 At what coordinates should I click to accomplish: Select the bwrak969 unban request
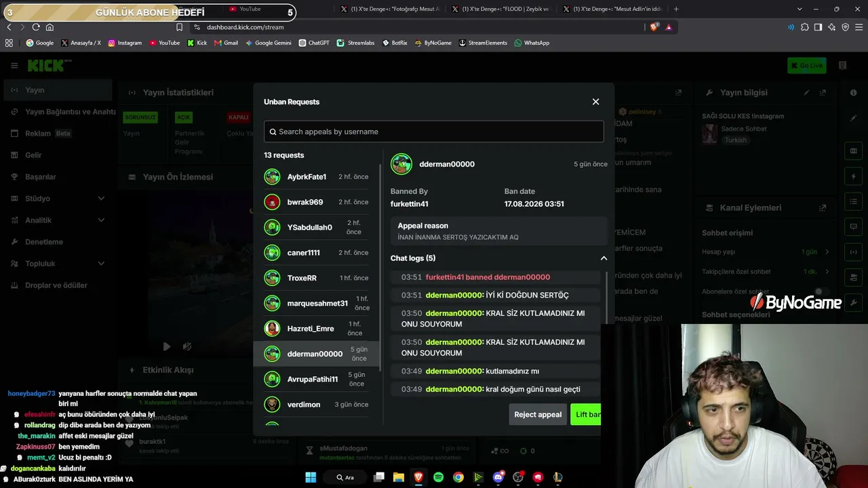click(x=316, y=202)
